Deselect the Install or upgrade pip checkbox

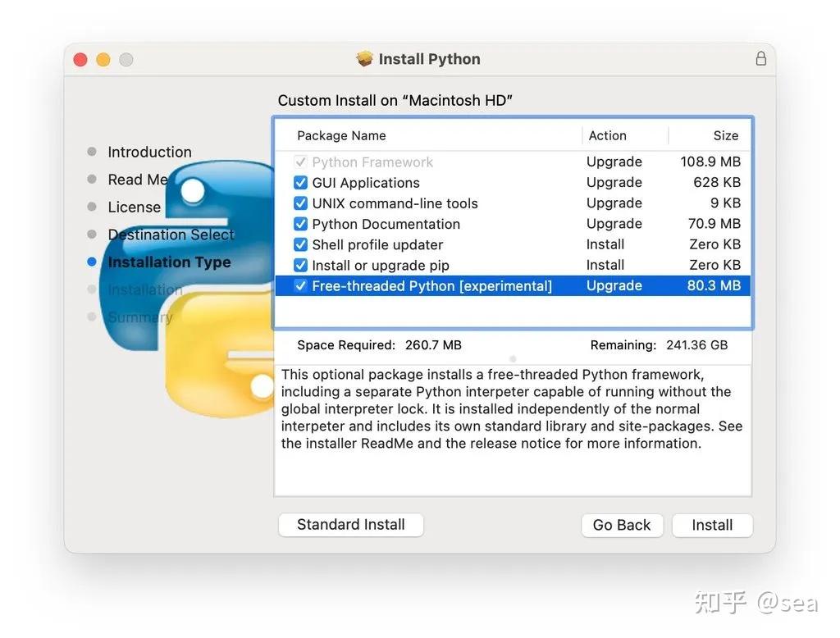[301, 265]
